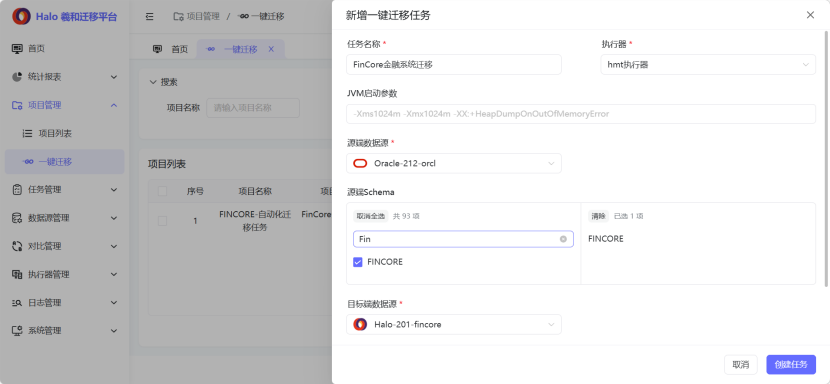
Task: Close the 一键迁移 tab with X
Action: coord(271,49)
